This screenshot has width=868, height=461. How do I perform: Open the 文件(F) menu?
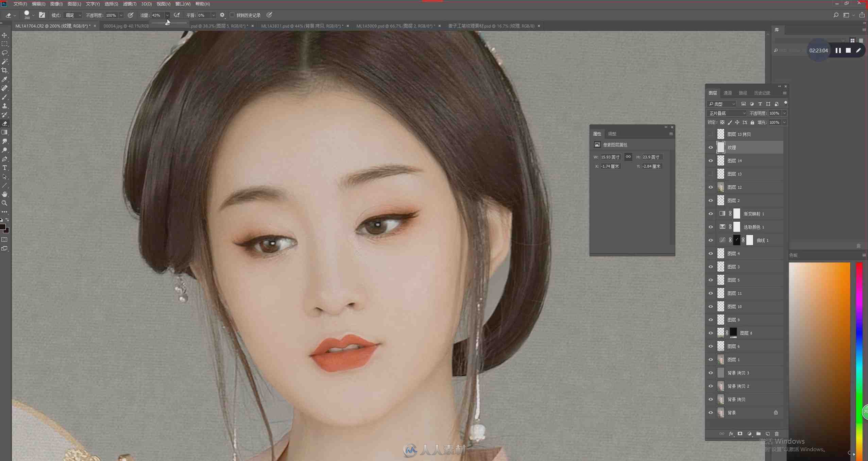point(20,4)
